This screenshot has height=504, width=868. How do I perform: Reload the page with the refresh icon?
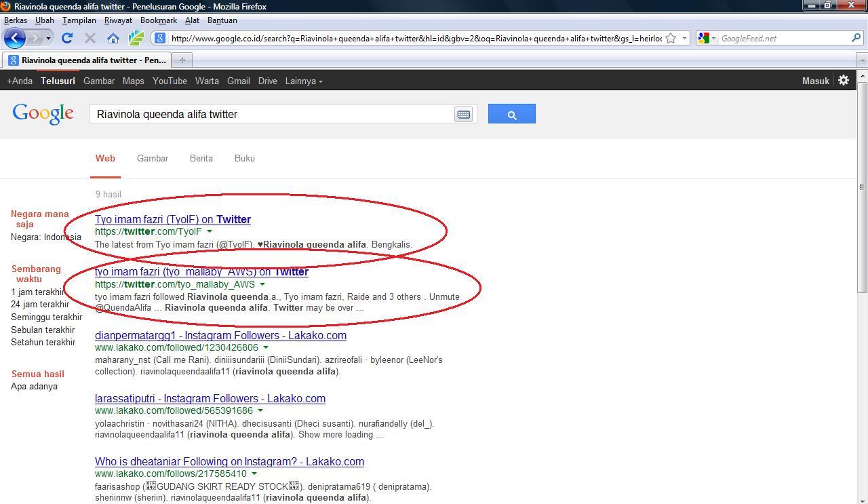pyautogui.click(x=67, y=38)
